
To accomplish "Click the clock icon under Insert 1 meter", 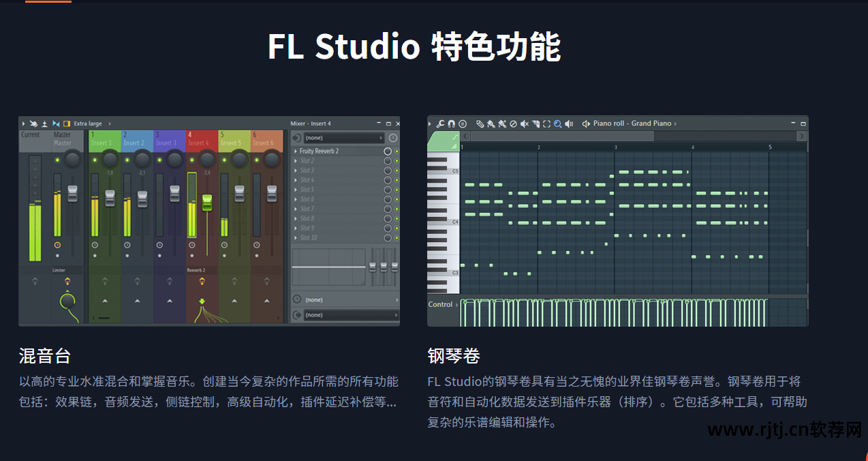I will (95, 245).
